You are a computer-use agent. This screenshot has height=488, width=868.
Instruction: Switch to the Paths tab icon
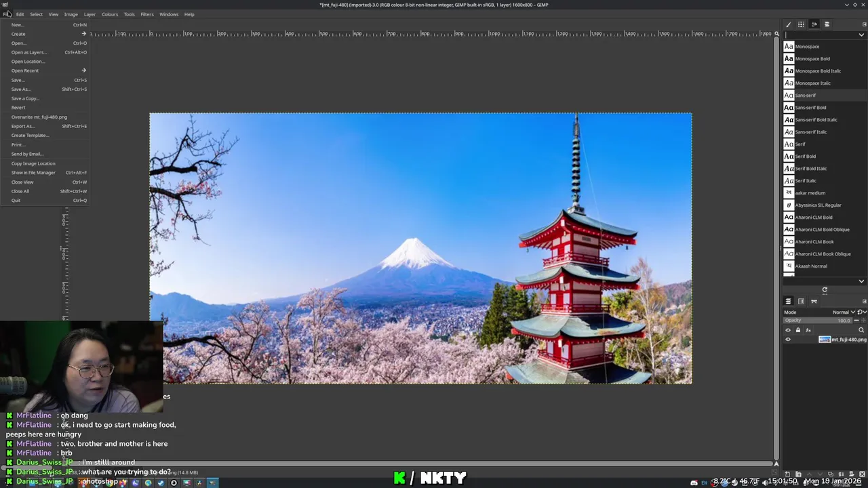click(814, 302)
